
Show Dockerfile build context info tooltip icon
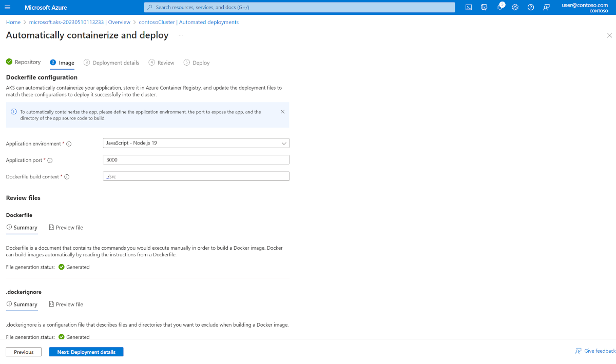67,177
